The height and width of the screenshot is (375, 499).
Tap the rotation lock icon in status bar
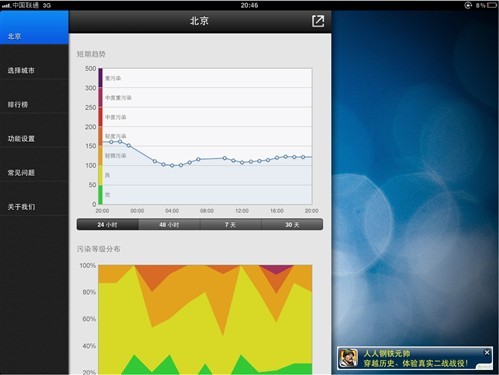468,5
